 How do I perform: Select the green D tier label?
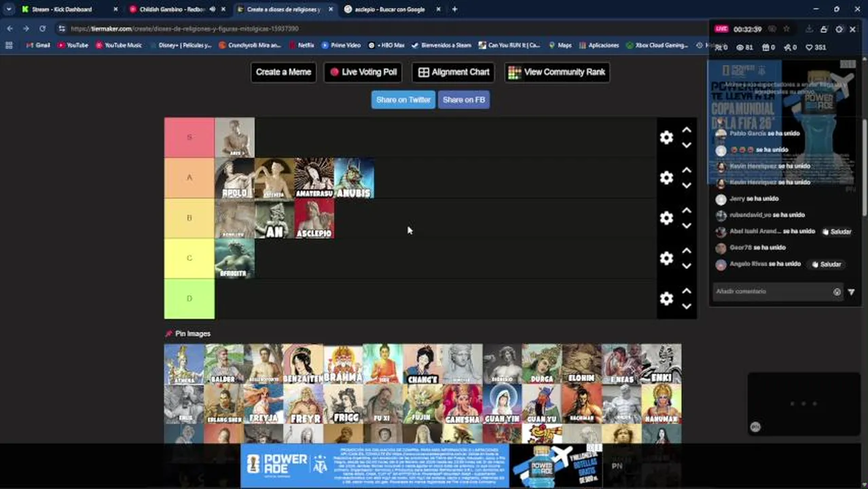[x=189, y=299]
